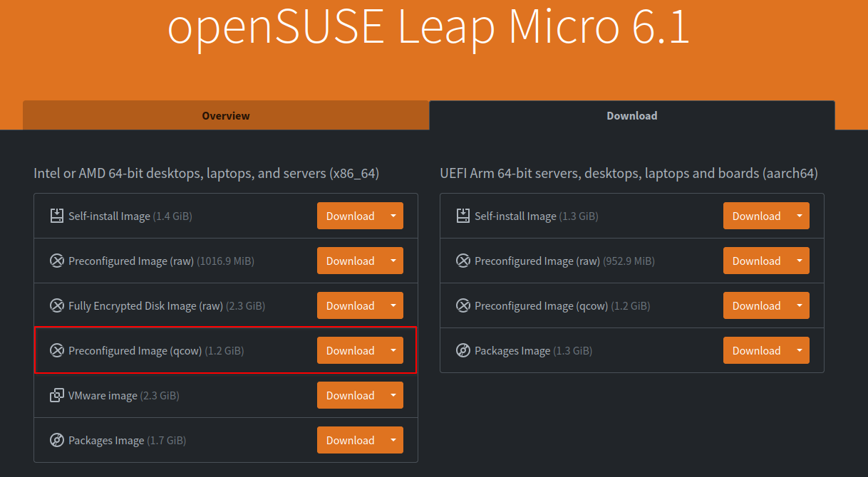Click the 'Intel or AMD 64-bit desktops' heading
This screenshot has width=868, height=477.
[x=207, y=173]
